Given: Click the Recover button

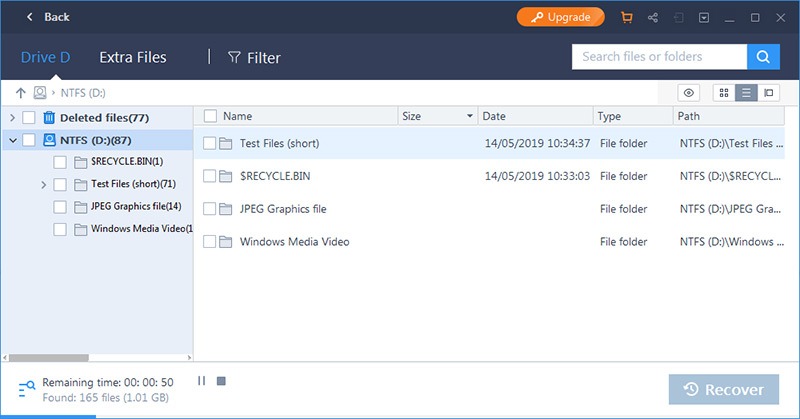Looking at the screenshot, I should click(724, 389).
